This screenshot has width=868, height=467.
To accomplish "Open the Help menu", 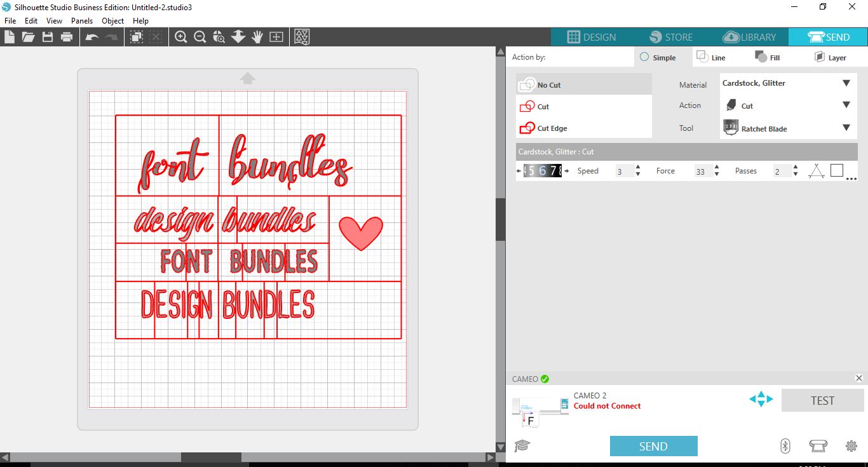I will point(140,20).
